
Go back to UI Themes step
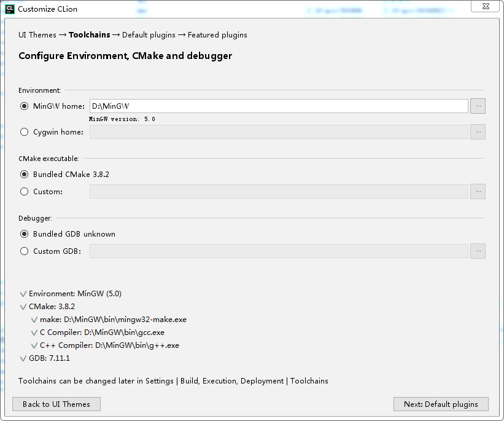[56, 404]
